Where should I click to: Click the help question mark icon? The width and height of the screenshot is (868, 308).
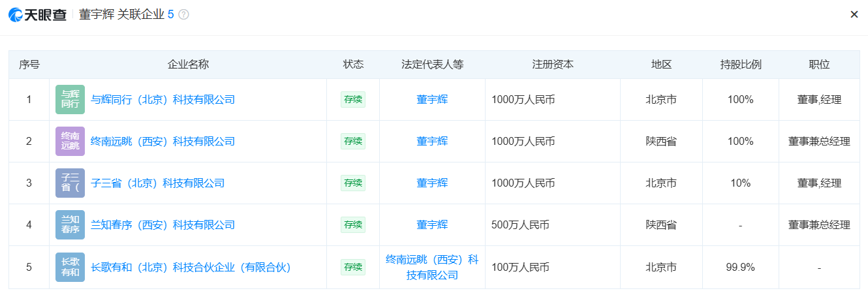183,14
